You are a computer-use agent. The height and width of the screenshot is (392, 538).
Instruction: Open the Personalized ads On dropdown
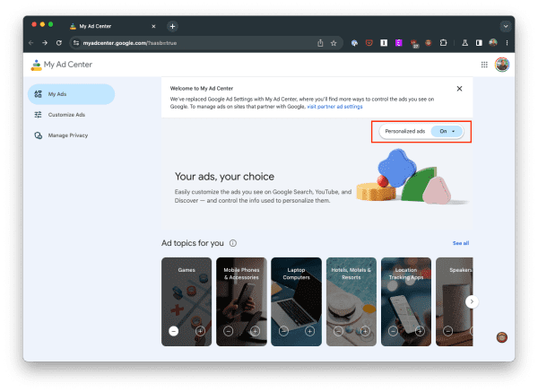pos(448,131)
